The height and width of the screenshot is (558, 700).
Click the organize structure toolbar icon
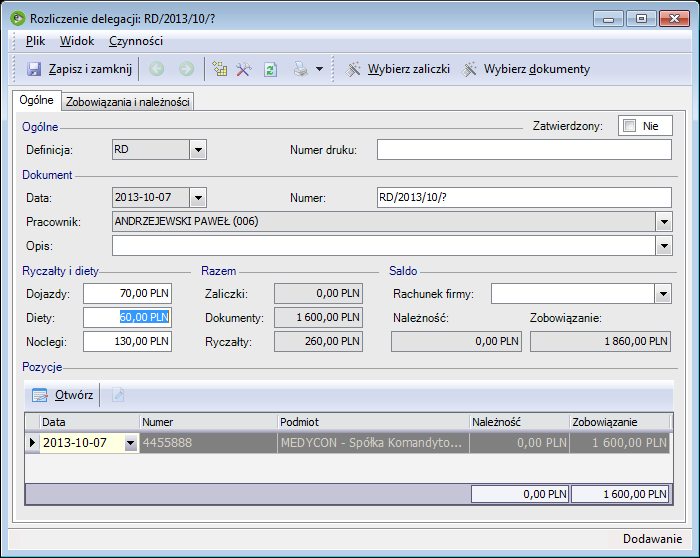[220, 69]
